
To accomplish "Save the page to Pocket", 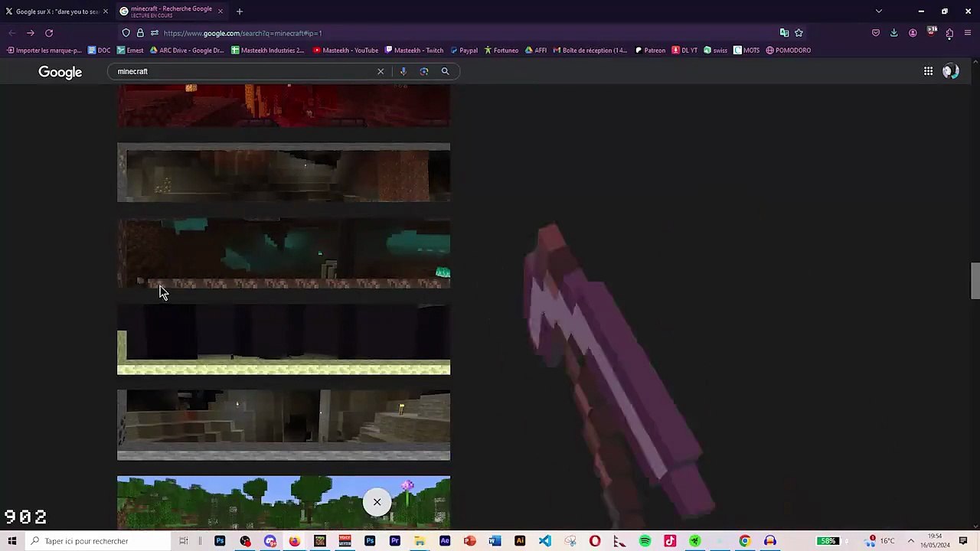I will click(876, 33).
